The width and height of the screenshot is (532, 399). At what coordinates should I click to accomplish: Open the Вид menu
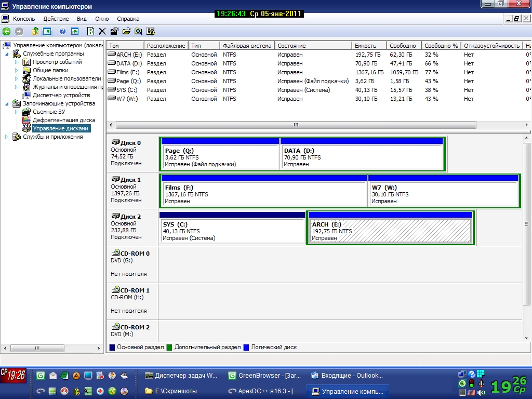point(82,19)
